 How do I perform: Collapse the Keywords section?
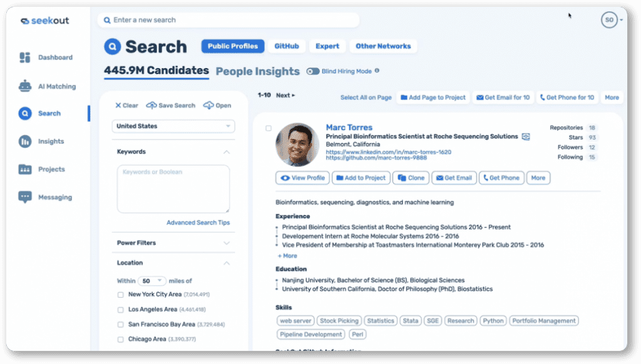[227, 152]
